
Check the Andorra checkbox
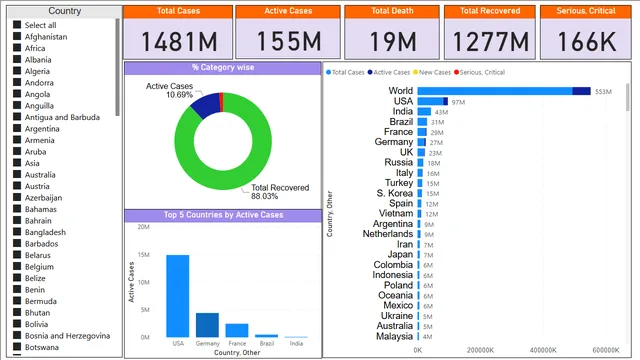tap(17, 82)
